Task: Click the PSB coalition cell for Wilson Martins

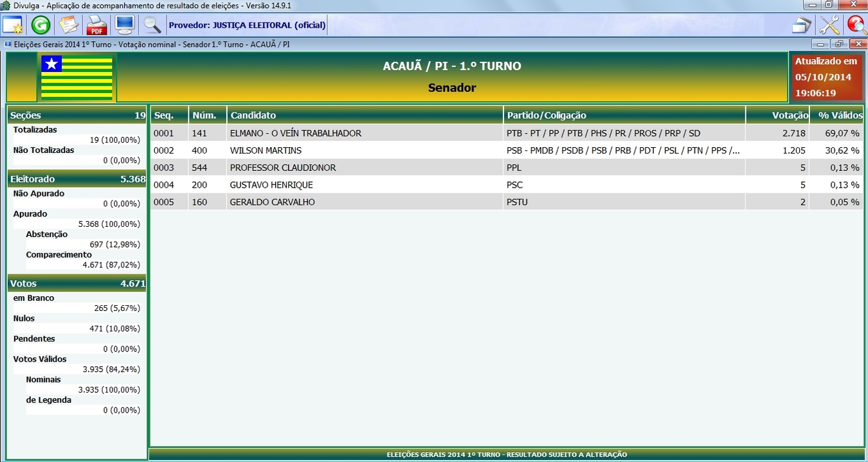Action: 625,150
